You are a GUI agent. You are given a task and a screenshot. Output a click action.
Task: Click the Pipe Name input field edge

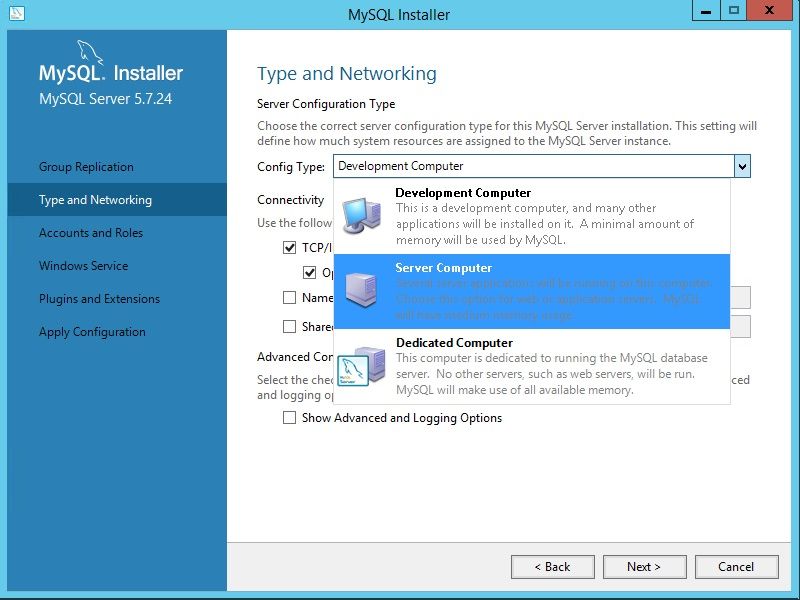(x=740, y=297)
